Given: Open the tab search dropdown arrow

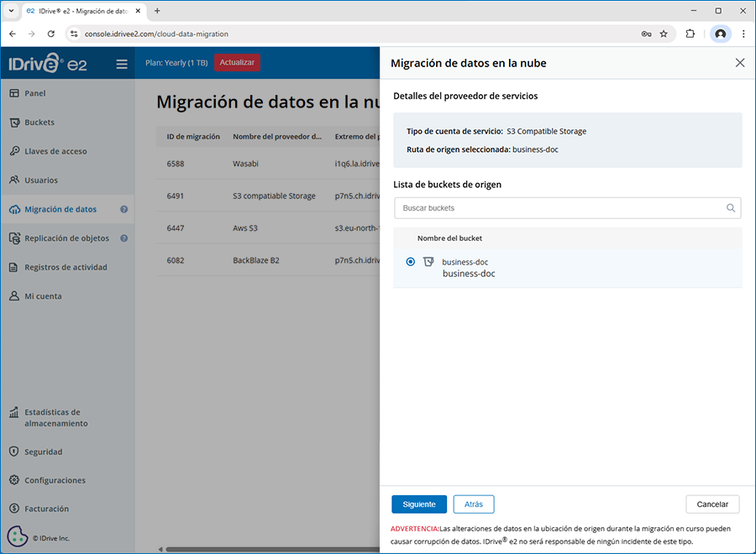Looking at the screenshot, I should coord(11,11).
